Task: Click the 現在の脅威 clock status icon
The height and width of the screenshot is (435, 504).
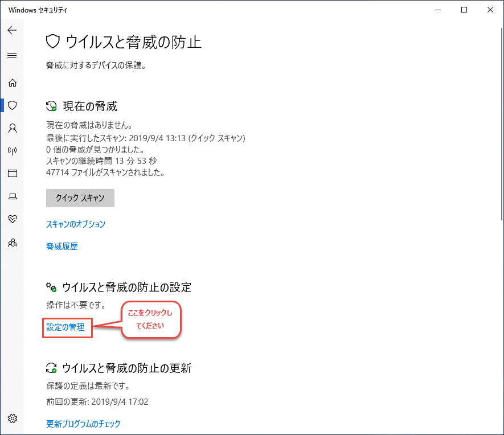Action: point(51,106)
